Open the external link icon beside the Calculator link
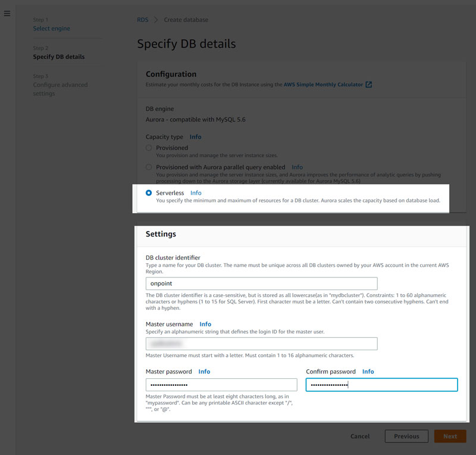 pos(368,85)
